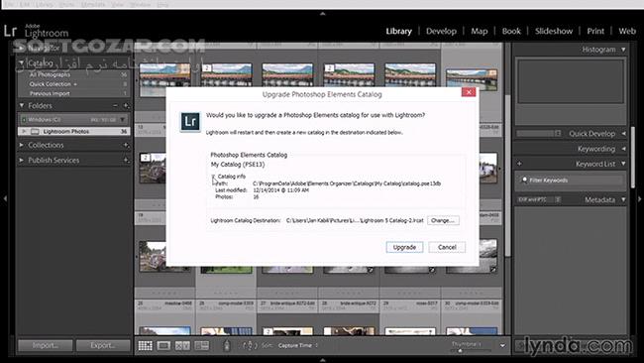Click the Lightroom Lr icon in dialog
This screenshot has width=644, height=363.
pos(190,122)
